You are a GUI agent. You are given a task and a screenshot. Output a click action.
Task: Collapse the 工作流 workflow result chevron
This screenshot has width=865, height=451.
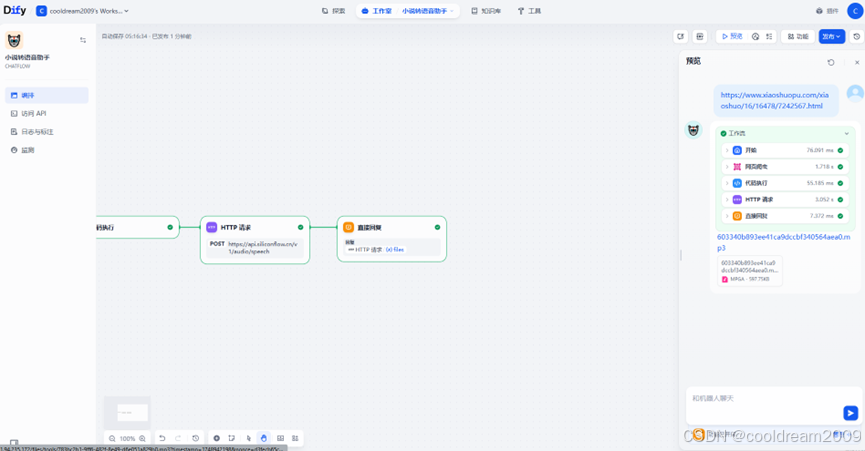pyautogui.click(x=846, y=133)
